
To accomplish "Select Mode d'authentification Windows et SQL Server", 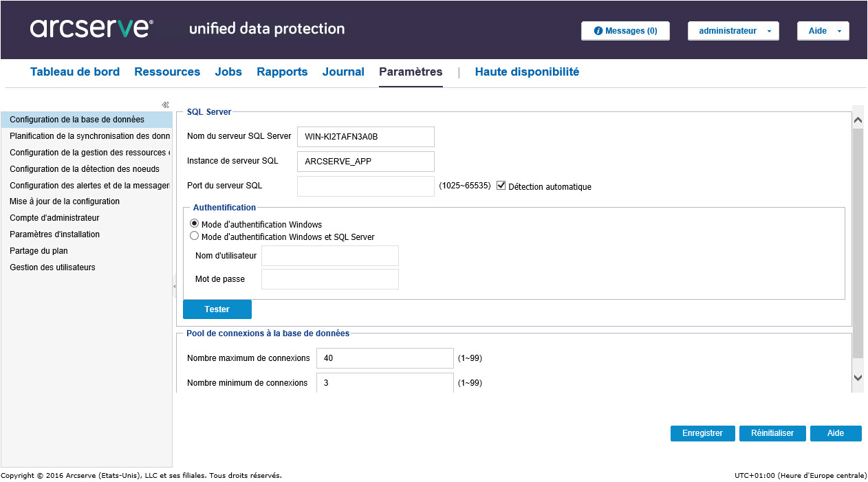I will [x=194, y=236].
